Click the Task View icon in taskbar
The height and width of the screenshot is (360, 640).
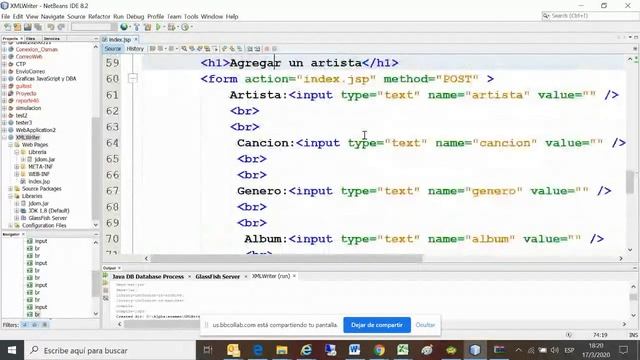pyautogui.click(x=208, y=350)
